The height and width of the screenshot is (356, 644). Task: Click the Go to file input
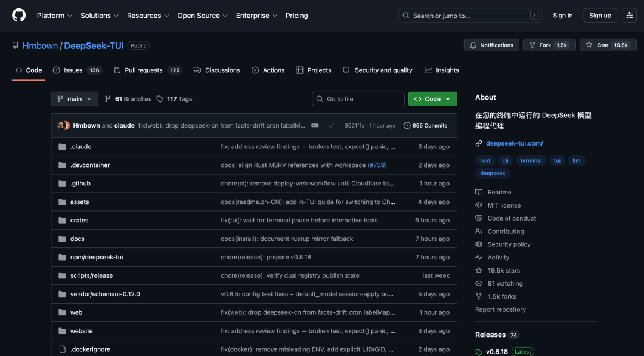[358, 99]
